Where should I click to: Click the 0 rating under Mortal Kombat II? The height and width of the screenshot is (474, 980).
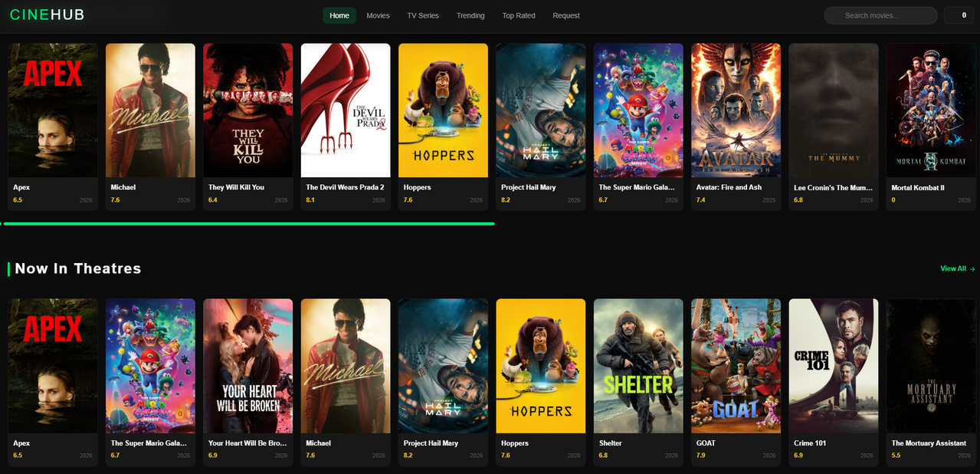[893, 200]
